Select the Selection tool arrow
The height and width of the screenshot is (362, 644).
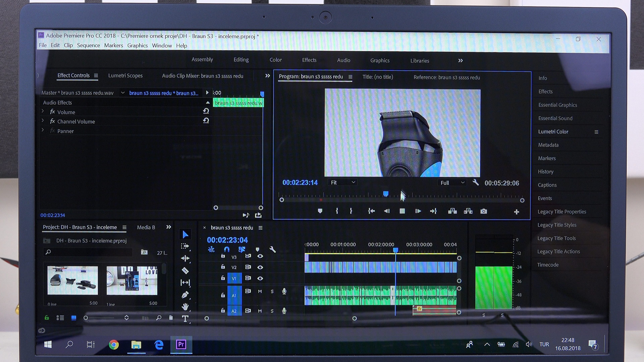point(185,235)
